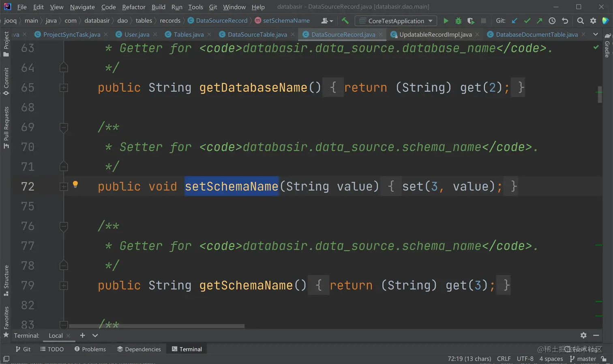Image resolution: width=613 pixels, height=364 pixels.
Task: Click the highlighted setSchemaName identifier in code
Action: click(231, 186)
